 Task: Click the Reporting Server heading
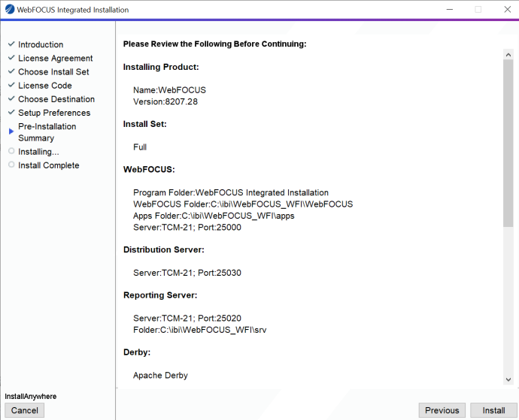(160, 295)
